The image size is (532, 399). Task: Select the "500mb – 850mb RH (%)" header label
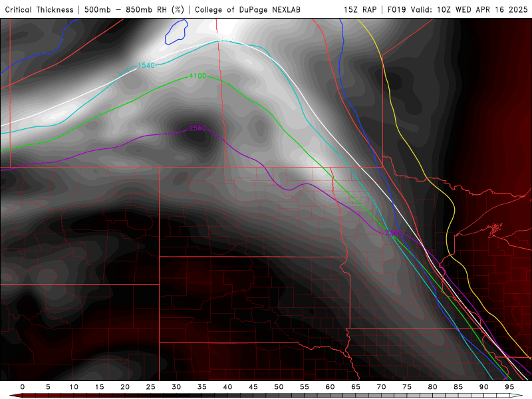point(134,10)
